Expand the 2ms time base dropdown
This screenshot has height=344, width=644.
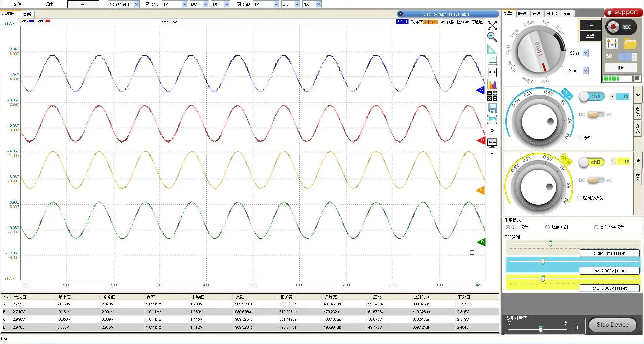point(585,71)
